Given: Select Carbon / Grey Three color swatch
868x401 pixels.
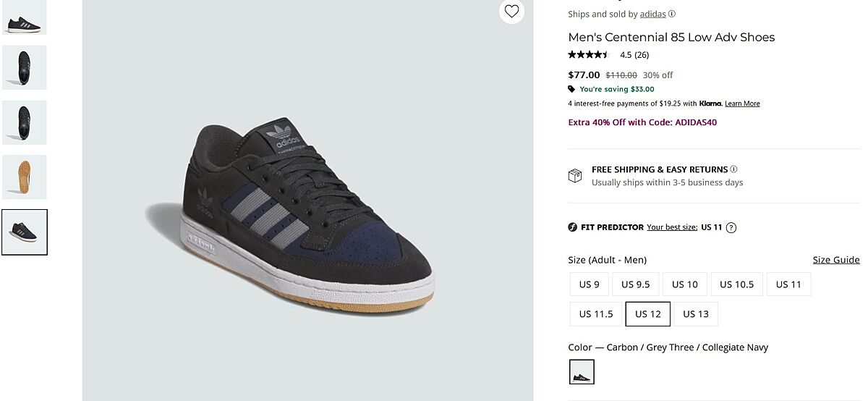Looking at the screenshot, I should pos(582,372).
